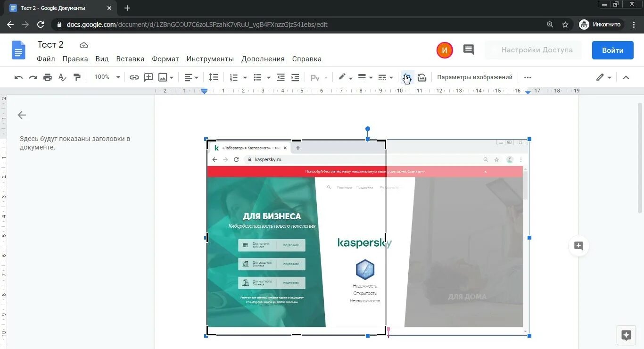Click the Explore star button at bottom right
644x349 pixels.
click(626, 335)
